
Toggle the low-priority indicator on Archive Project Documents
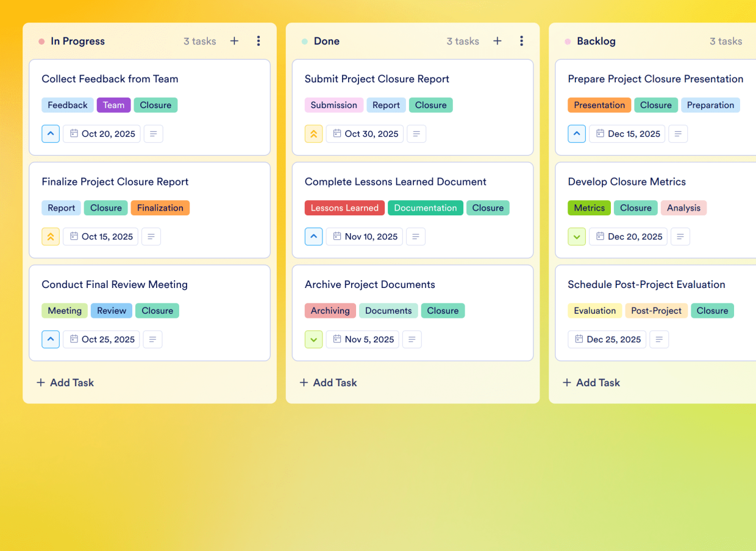coord(313,339)
